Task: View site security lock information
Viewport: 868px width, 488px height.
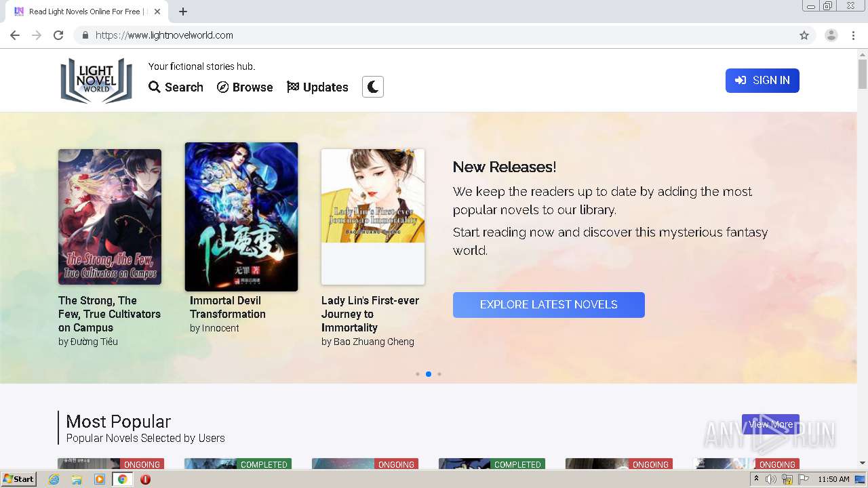Action: (x=85, y=35)
